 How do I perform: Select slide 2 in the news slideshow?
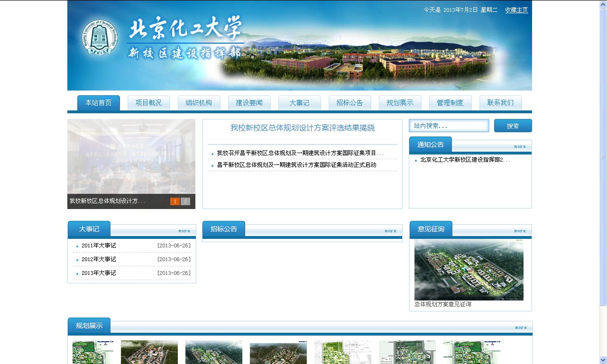pyautogui.click(x=185, y=201)
